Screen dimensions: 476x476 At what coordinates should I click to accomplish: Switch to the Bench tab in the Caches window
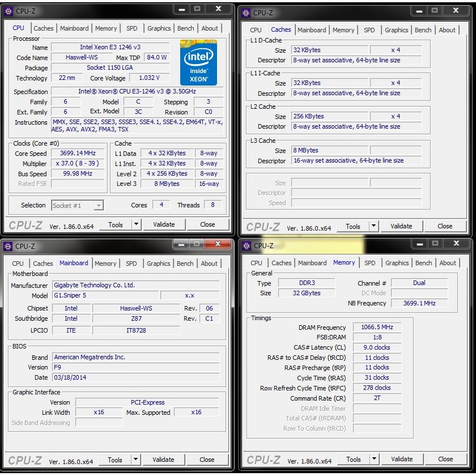pos(423,29)
